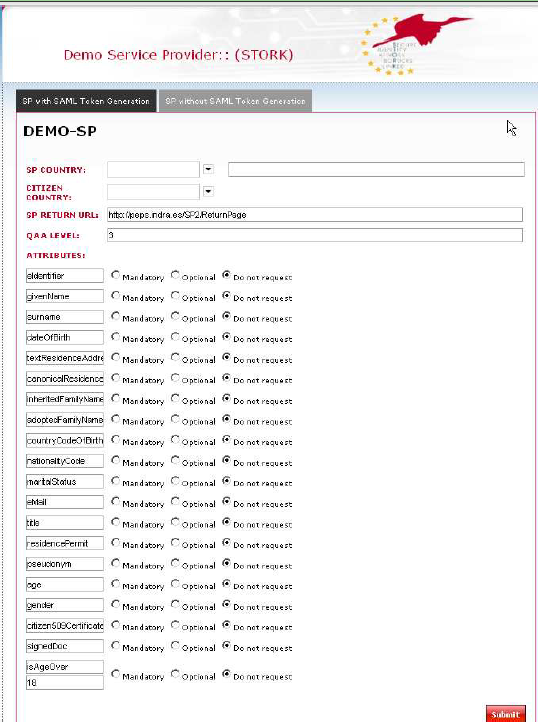The width and height of the screenshot is (538, 724).
Task: Expand the CITIZEN COUNTRY dropdown arrow
Action: (x=208, y=191)
